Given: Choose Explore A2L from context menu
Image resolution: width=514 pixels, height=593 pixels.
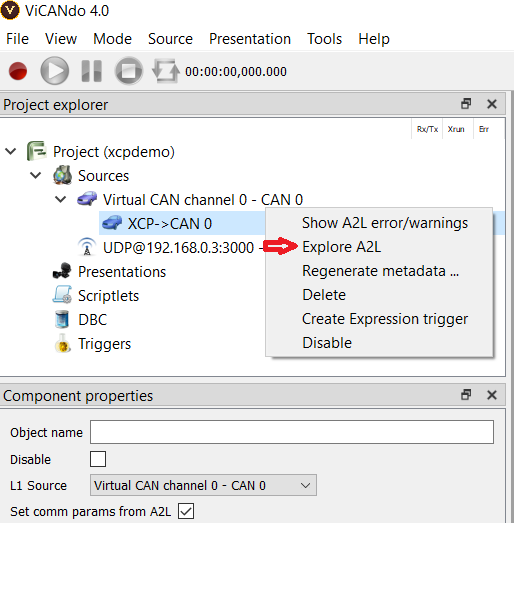Looking at the screenshot, I should pyautogui.click(x=342, y=247).
